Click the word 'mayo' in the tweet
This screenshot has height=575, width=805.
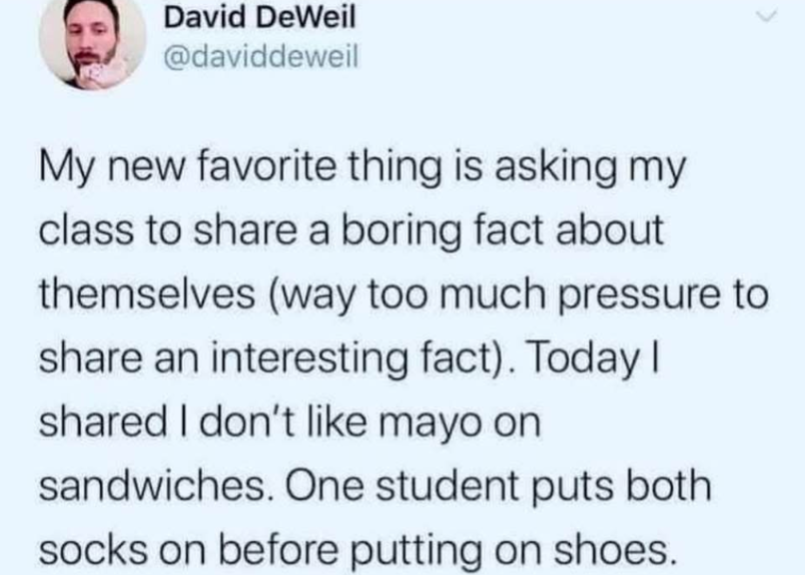[x=430, y=425]
